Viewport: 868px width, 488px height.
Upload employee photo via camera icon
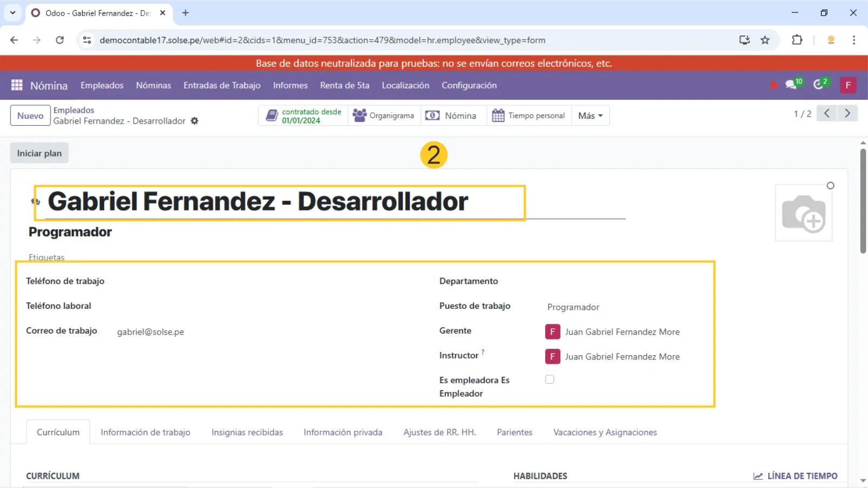coord(803,214)
